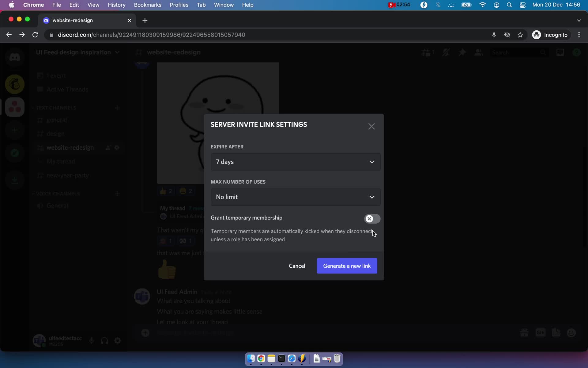
Task: Click the Bookmarks menu item
Action: coord(147,5)
